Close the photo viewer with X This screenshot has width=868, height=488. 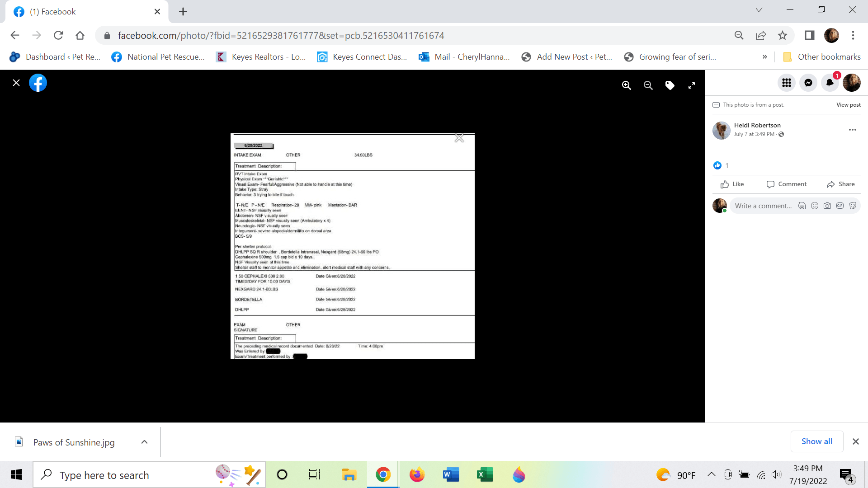coord(16,83)
